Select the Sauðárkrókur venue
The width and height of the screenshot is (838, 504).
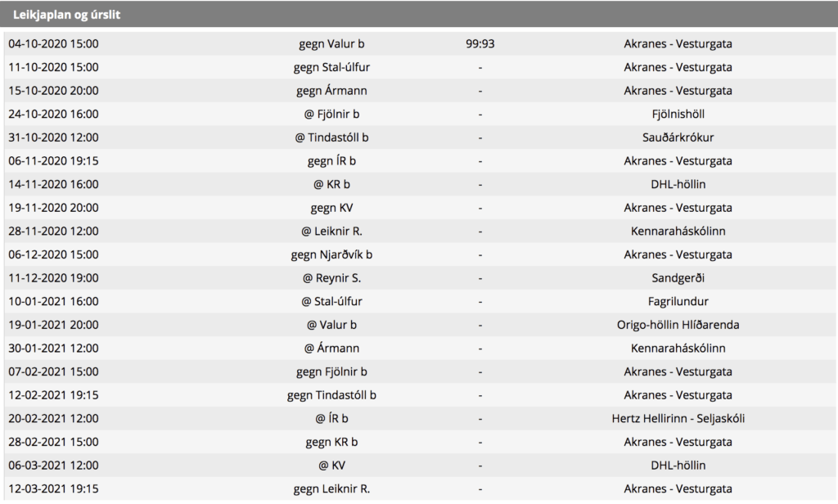point(678,137)
